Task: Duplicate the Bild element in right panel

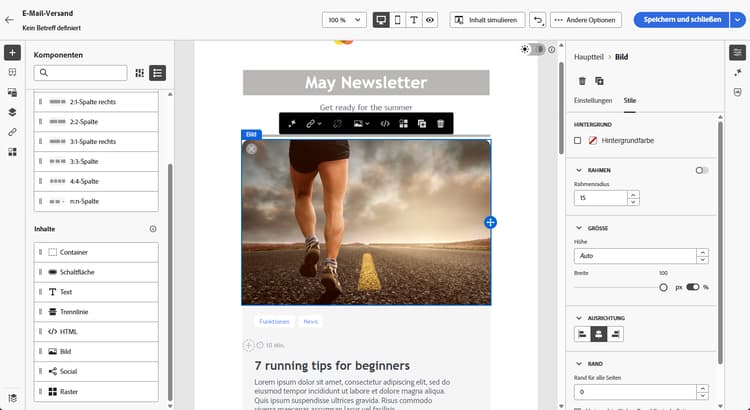Action: [x=599, y=81]
